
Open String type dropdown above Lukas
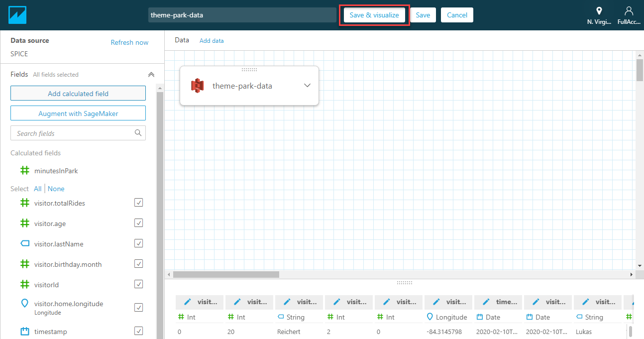click(x=589, y=317)
